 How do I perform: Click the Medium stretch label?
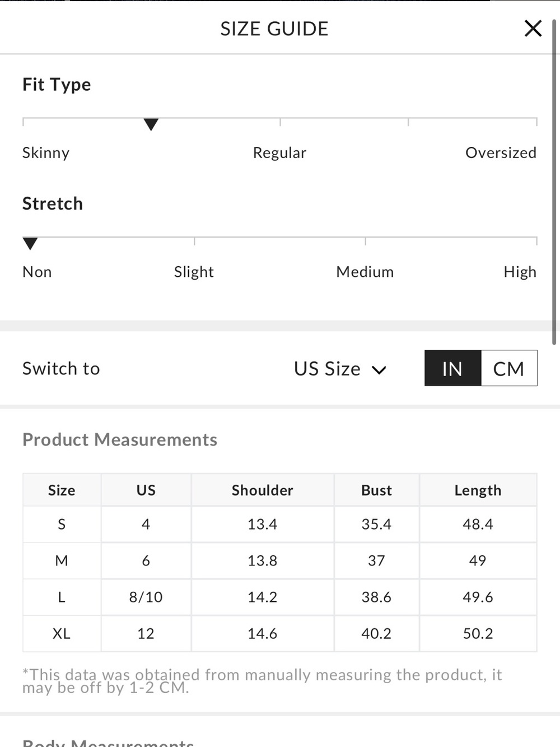pos(365,272)
